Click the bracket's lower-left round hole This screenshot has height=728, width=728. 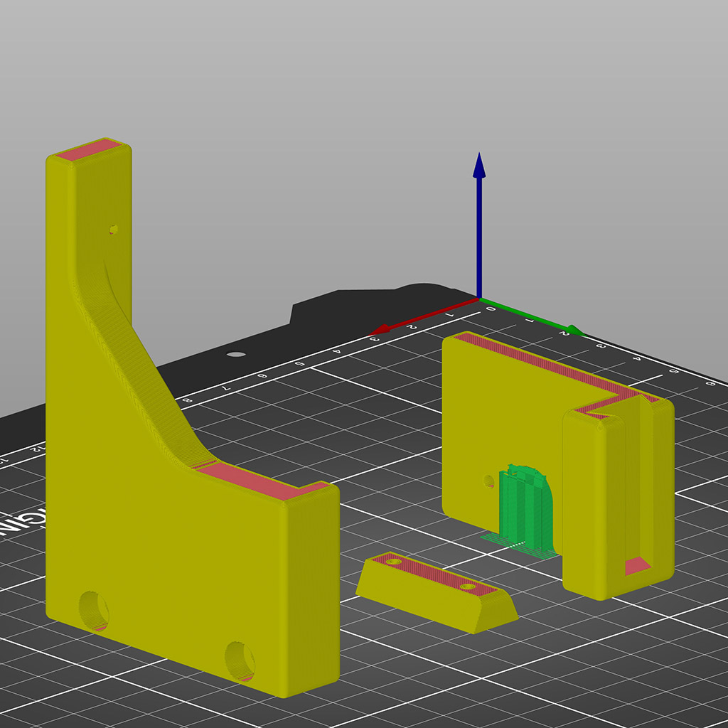point(94,611)
